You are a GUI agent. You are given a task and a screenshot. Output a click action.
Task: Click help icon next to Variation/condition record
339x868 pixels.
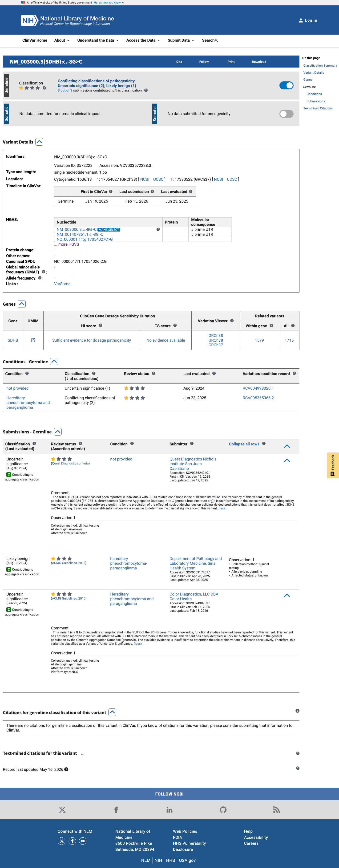pyautogui.click(x=294, y=373)
